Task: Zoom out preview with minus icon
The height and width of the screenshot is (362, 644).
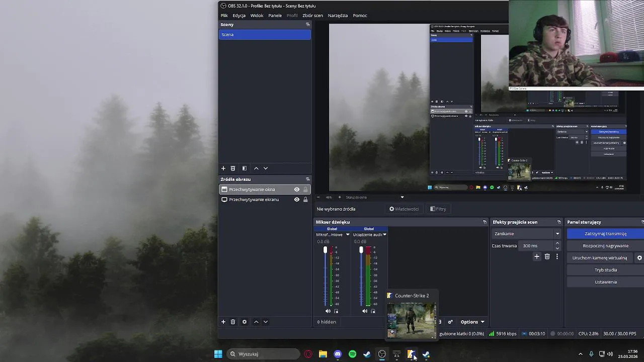Action: pyautogui.click(x=318, y=197)
